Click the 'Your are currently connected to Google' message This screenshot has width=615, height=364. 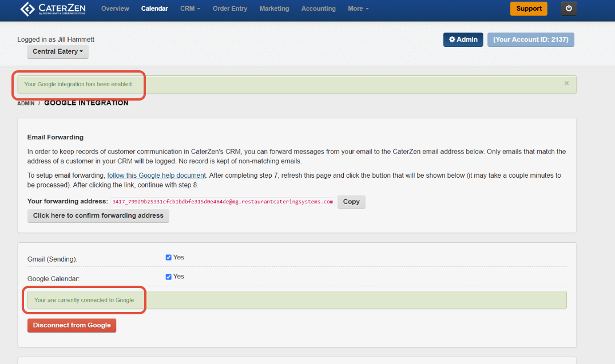point(84,300)
